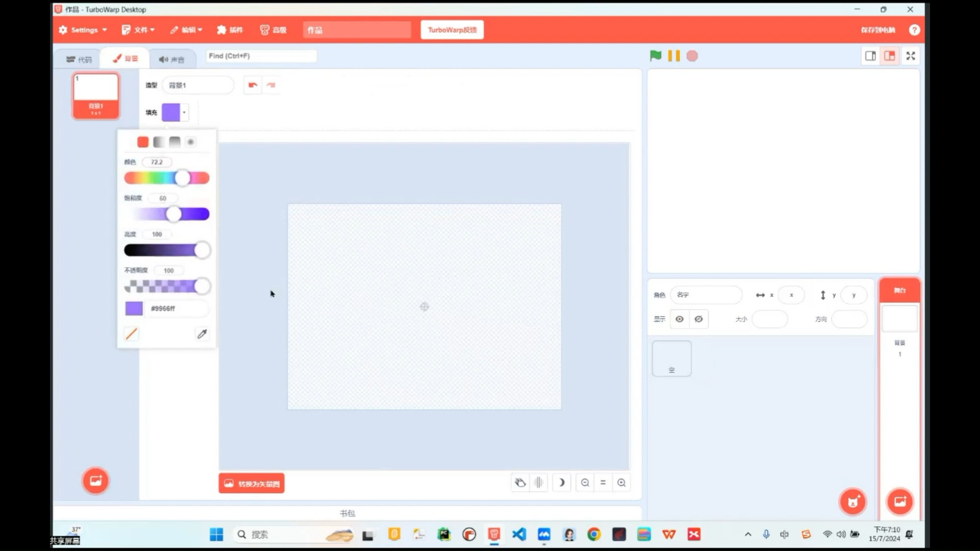Click the crescent crop/mask icon
The width and height of the screenshot is (980, 551).
point(561,482)
